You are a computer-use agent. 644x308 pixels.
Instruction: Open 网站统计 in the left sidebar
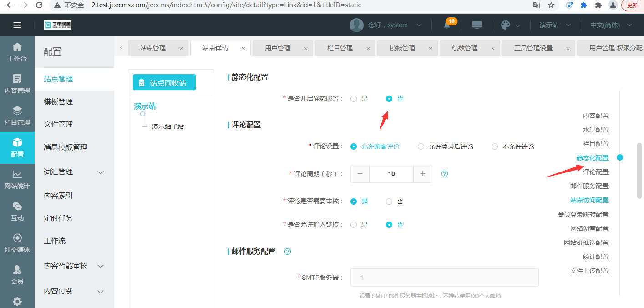pos(17,179)
